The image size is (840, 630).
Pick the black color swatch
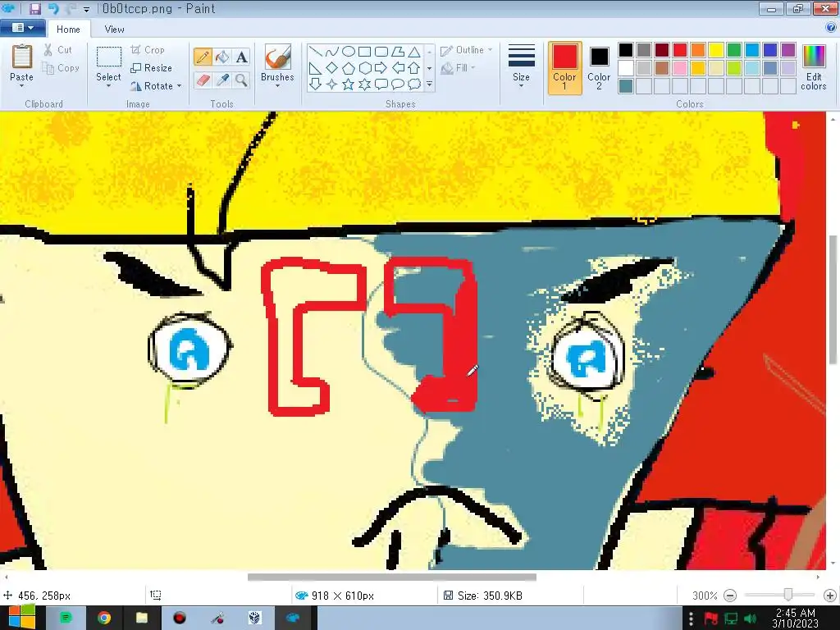[626, 50]
